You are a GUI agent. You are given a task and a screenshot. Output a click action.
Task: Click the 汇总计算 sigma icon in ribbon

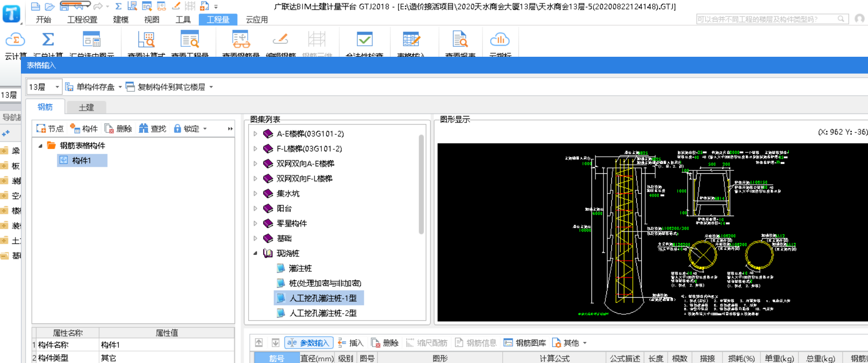point(48,40)
